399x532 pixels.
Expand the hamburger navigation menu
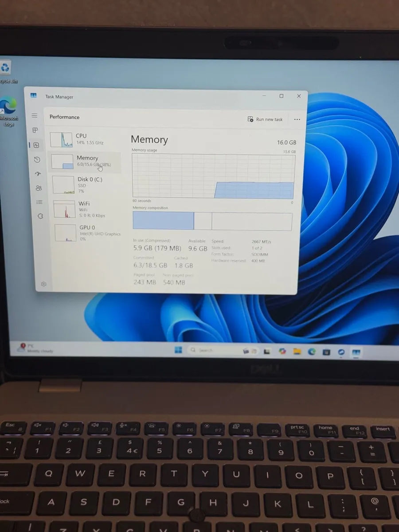35,116
